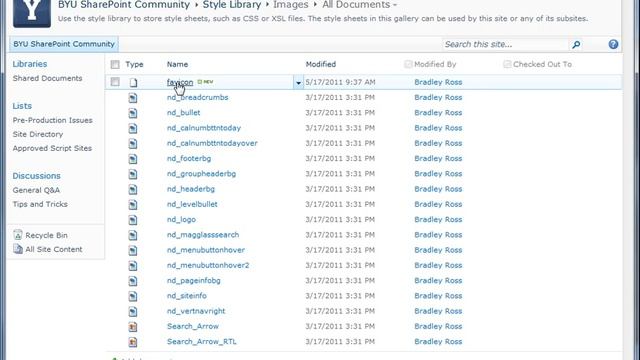This screenshot has height=360, width=640.
Task: Open the nd_siteinfo file link
Action: (x=187, y=296)
